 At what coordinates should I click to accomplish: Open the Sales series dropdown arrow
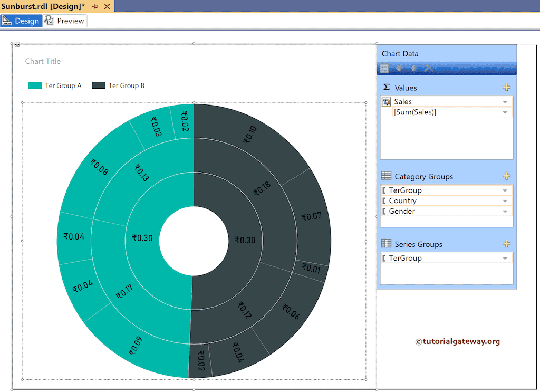[505, 102]
